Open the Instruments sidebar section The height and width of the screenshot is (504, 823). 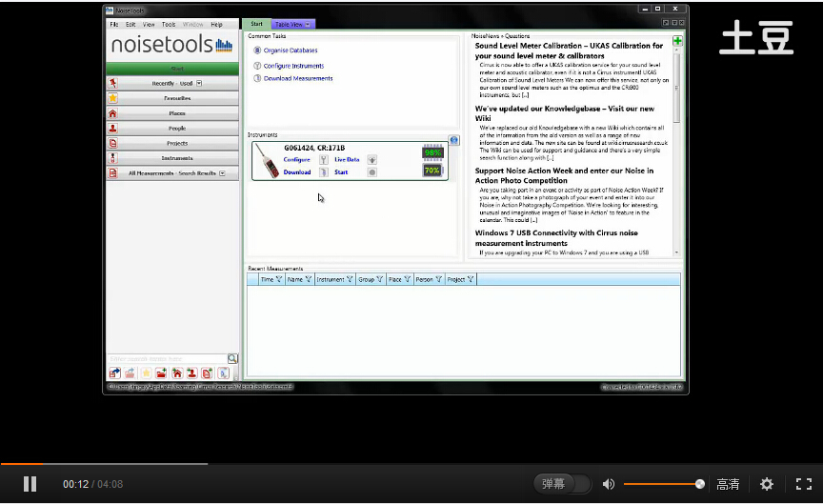(172, 158)
